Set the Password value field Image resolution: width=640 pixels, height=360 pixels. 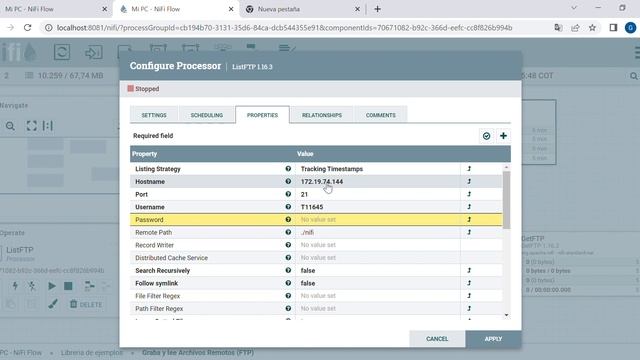click(x=378, y=219)
